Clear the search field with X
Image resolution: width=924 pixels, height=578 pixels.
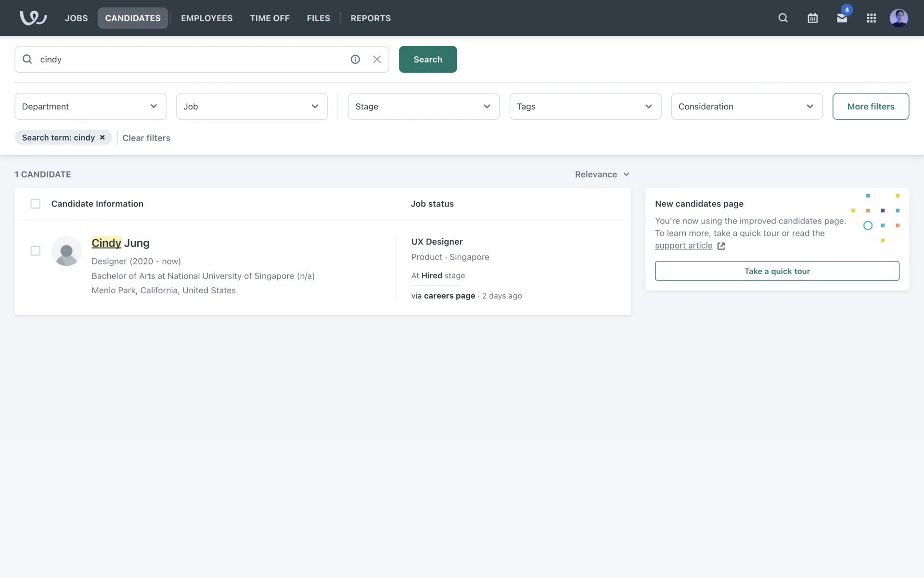377,59
